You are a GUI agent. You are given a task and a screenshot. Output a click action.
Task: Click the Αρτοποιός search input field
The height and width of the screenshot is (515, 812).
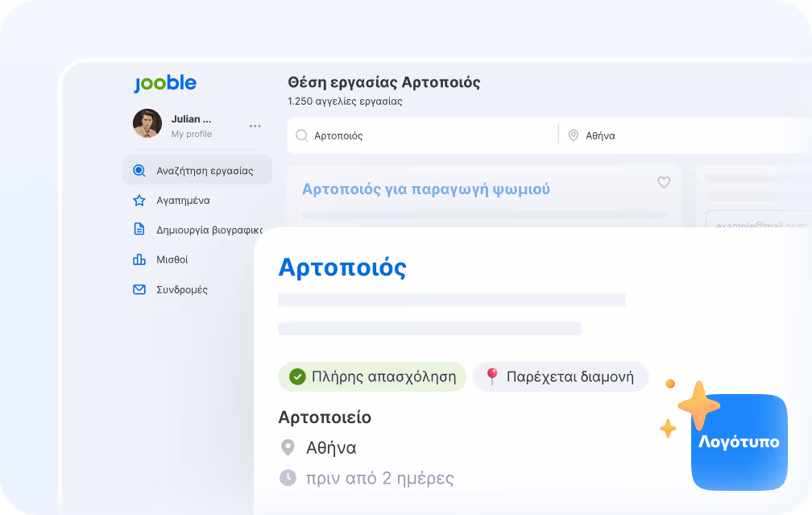[423, 135]
